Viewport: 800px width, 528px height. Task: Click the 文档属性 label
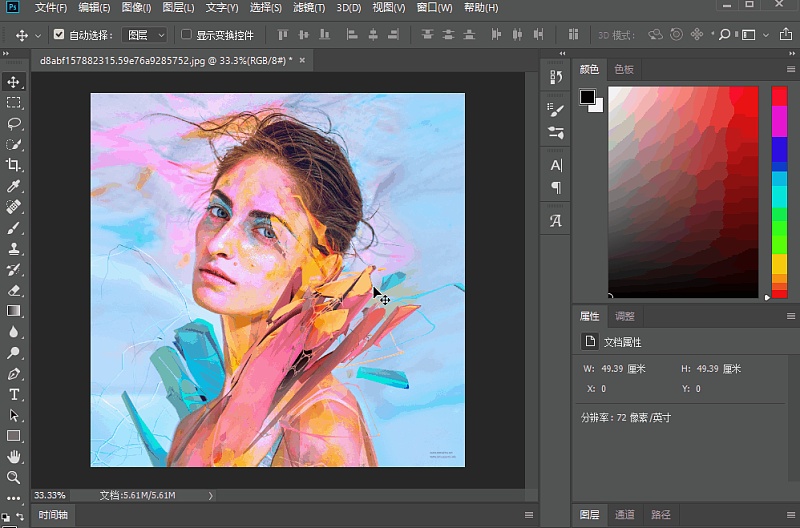[622, 342]
